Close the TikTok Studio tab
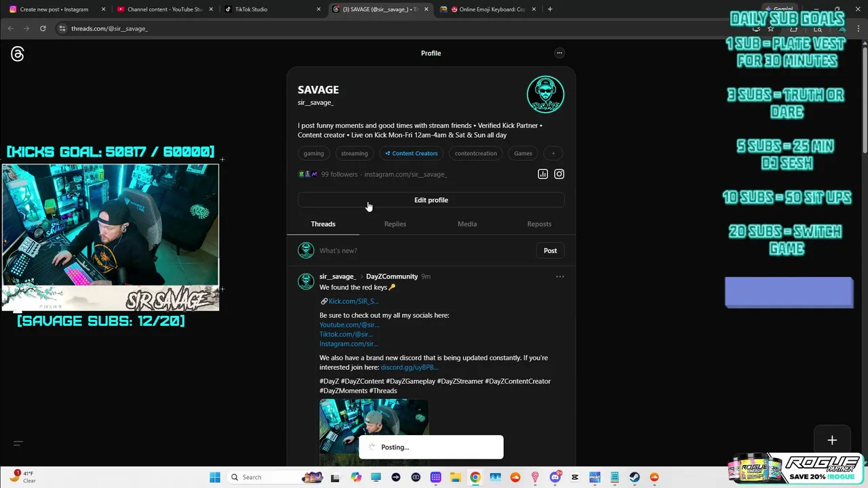Screen dimensions: 868x488 pyautogui.click(x=319, y=9)
